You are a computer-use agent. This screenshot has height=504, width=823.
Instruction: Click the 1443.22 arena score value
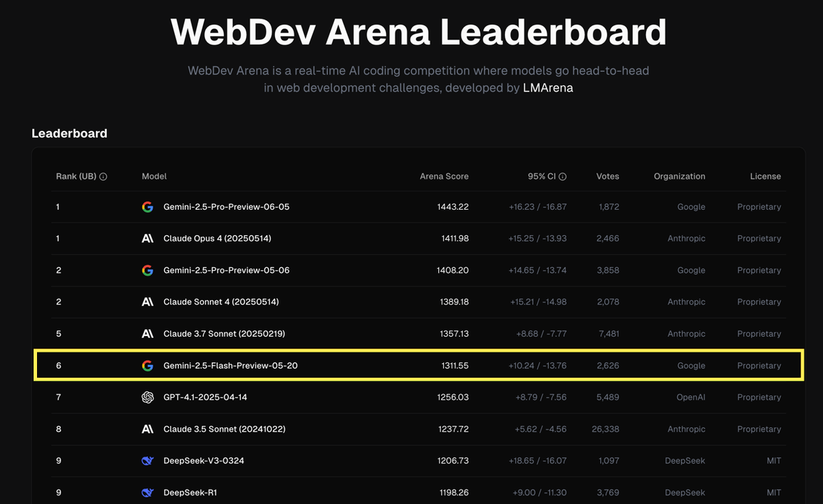(x=454, y=207)
